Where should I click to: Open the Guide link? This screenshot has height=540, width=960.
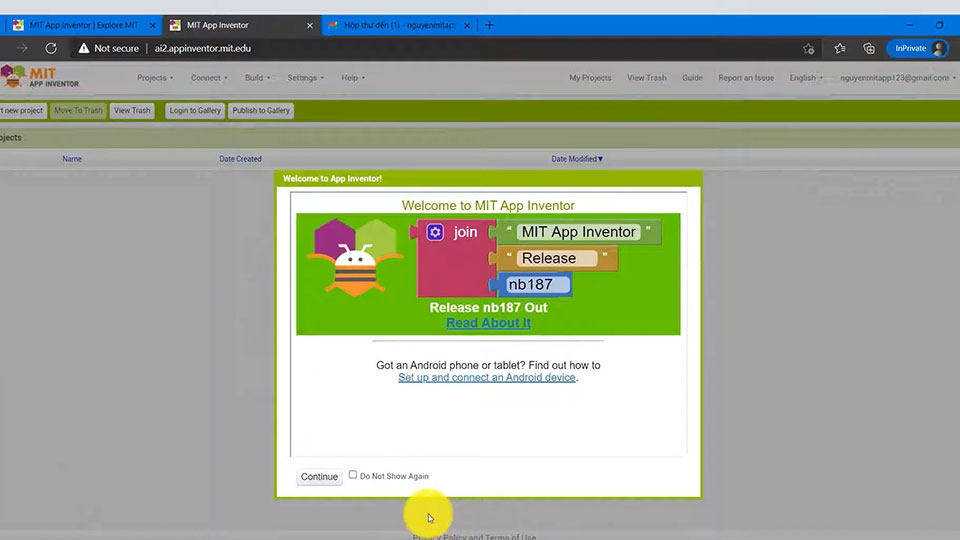click(x=692, y=78)
